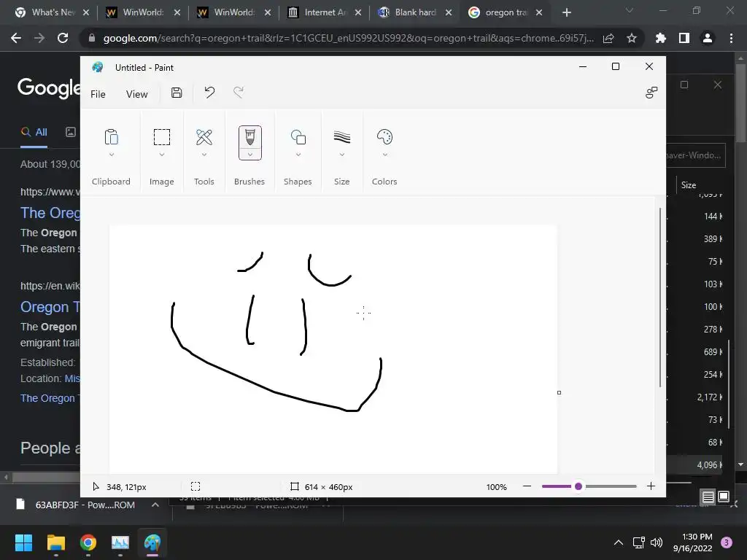Zoom in with the plus icon

tap(651, 486)
